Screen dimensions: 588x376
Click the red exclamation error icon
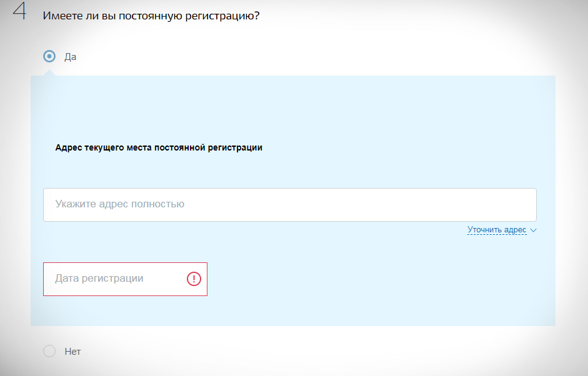pyautogui.click(x=194, y=279)
